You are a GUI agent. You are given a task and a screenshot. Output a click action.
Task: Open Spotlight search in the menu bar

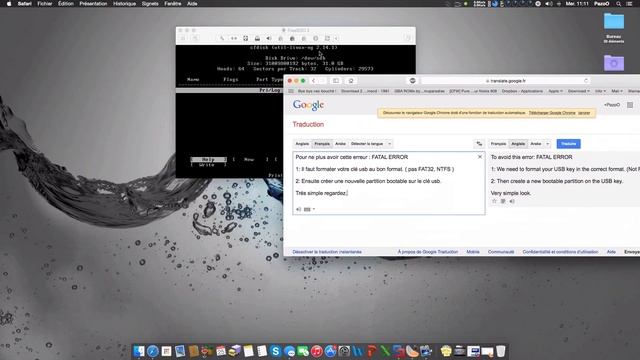tap(619, 4)
